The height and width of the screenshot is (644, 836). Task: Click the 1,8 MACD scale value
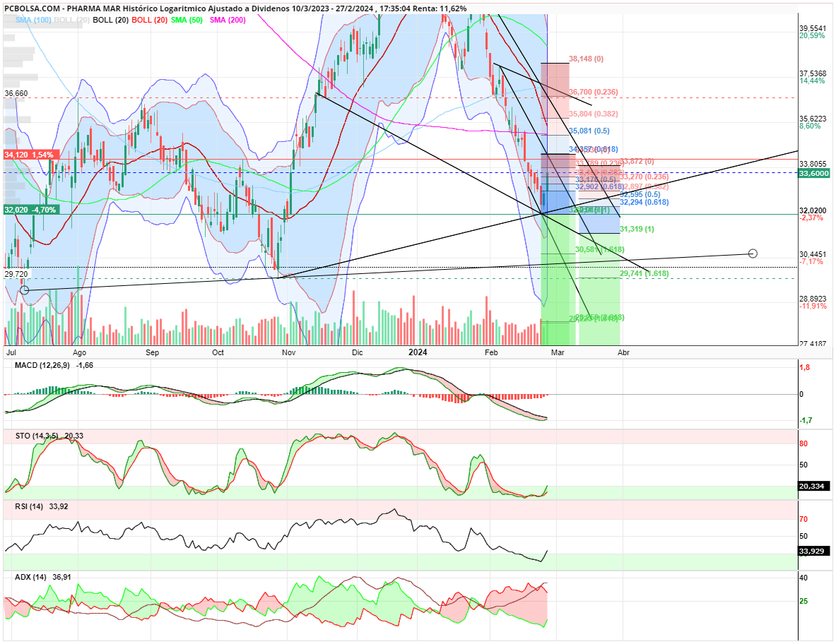click(804, 367)
